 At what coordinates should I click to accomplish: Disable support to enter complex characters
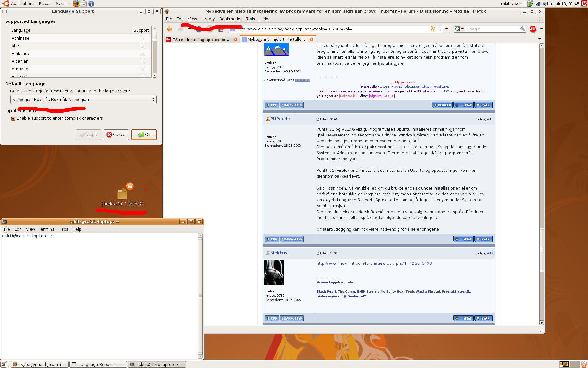click(13, 119)
